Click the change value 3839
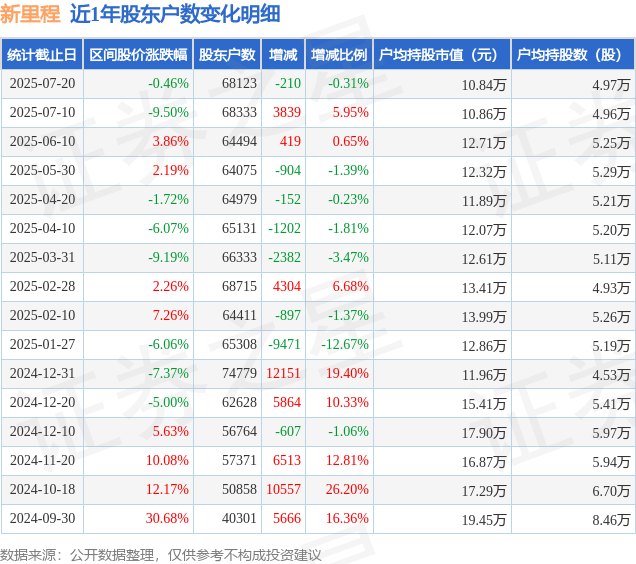This screenshot has height=564, width=636. point(287,112)
